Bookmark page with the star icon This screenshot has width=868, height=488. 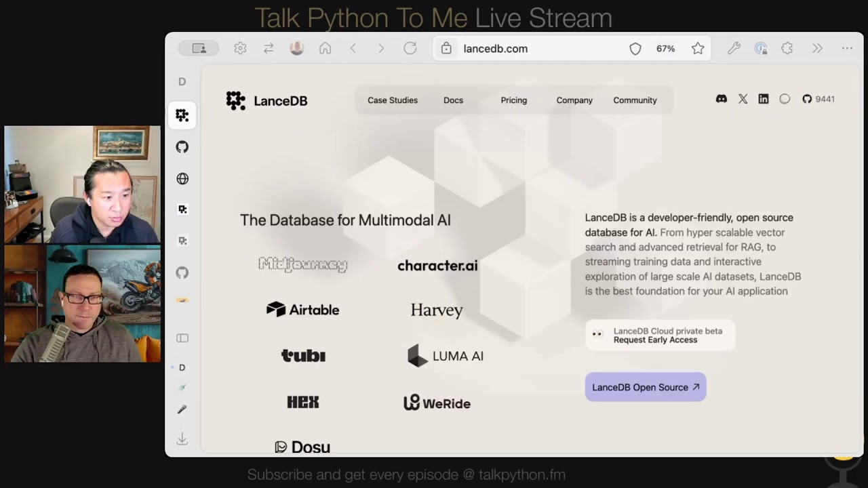point(698,48)
